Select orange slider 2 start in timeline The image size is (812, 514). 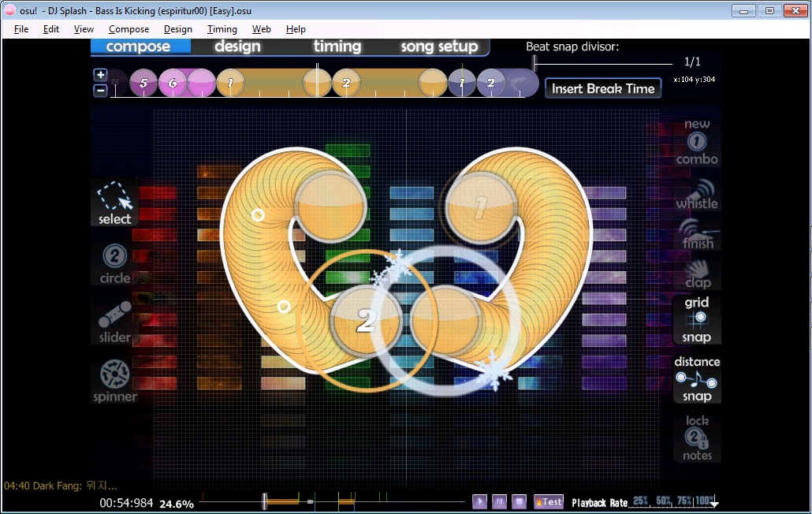(x=346, y=83)
